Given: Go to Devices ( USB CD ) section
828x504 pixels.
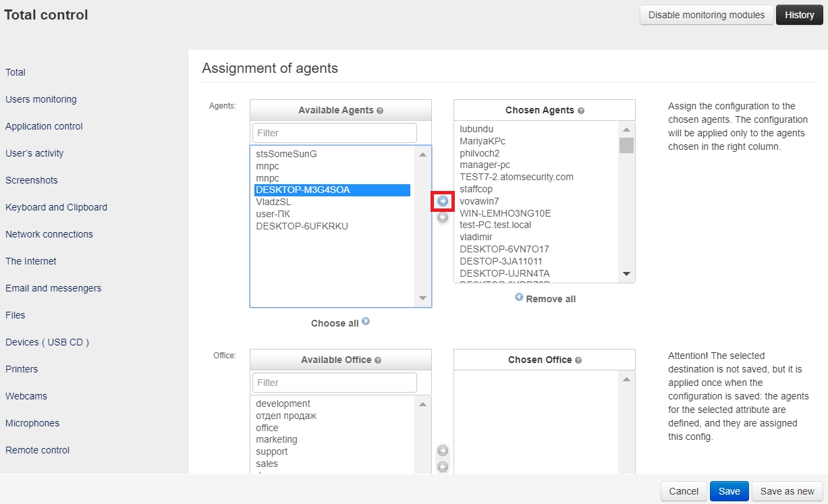Looking at the screenshot, I should [x=47, y=342].
